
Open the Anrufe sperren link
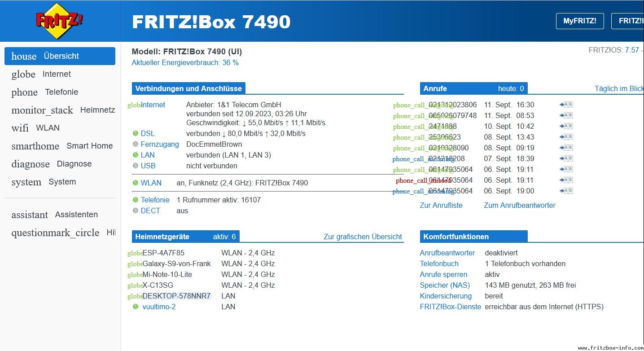coord(443,274)
